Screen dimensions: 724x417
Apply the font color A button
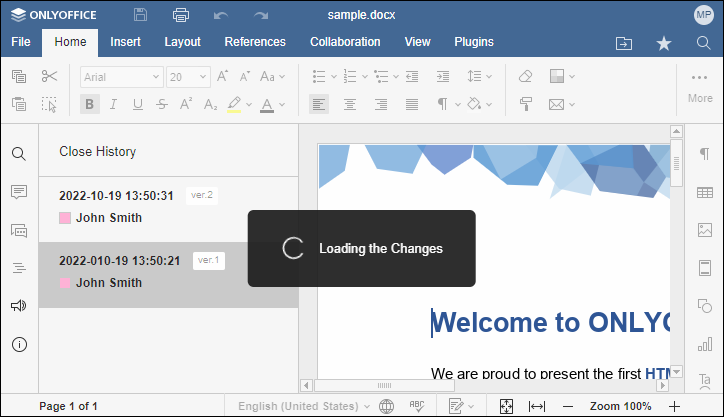(x=267, y=105)
